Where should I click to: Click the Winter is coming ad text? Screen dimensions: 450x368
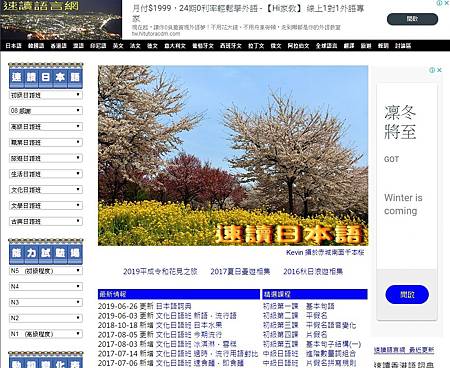coord(403,204)
